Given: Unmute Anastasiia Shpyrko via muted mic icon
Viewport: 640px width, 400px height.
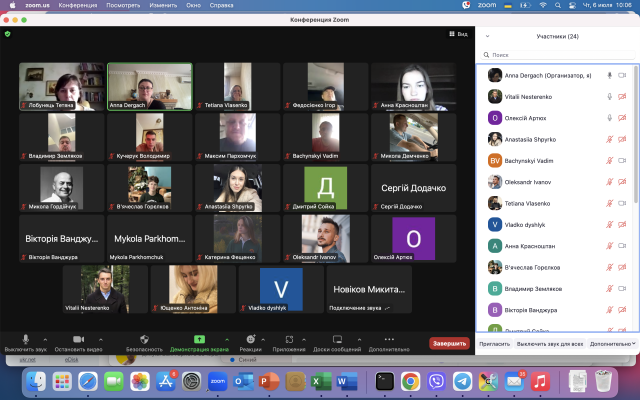Looking at the screenshot, I should click(x=609, y=139).
